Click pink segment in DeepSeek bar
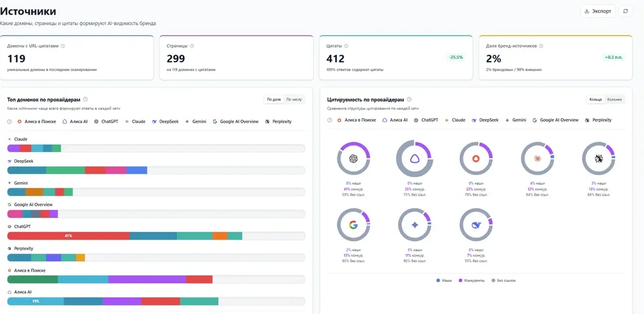Viewport: 644px width, 314px height. coord(116,170)
